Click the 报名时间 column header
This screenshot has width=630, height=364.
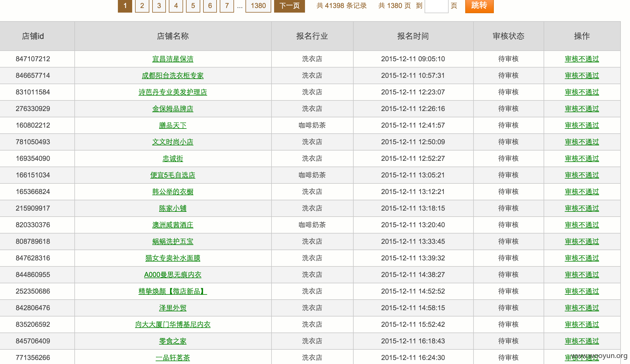413,36
